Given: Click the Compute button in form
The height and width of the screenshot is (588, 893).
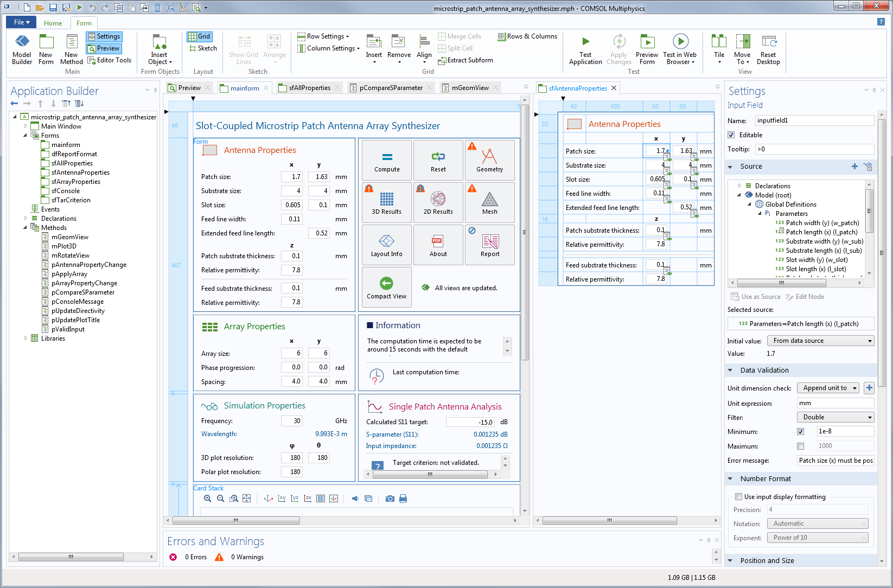Looking at the screenshot, I should [387, 161].
